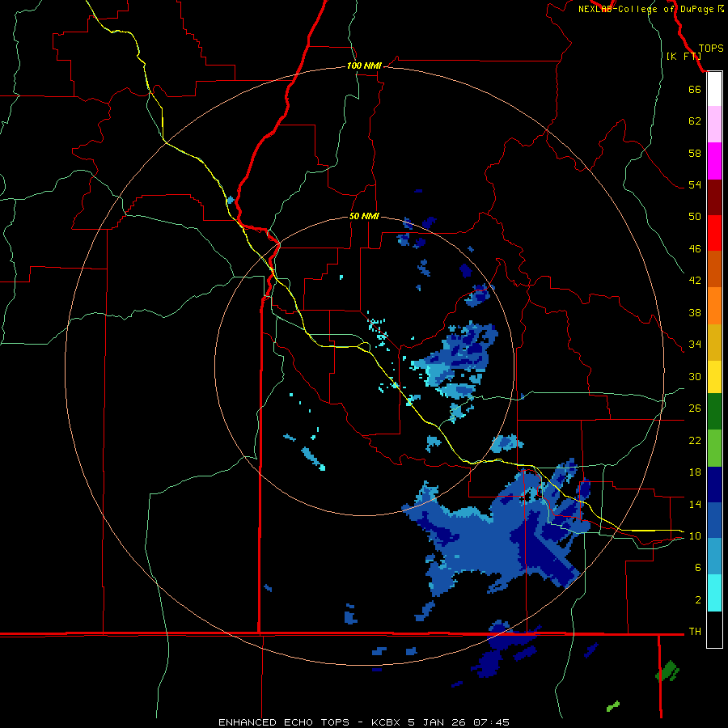The width and height of the screenshot is (728, 728).
Task: Click the 'TOPS' legend title
Action: [x=711, y=48]
